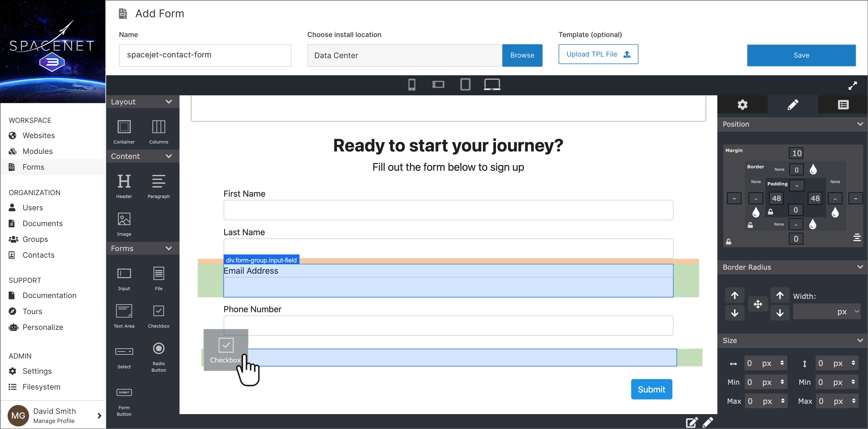Click the fullscreen expand arrows icon
868x429 pixels.
coord(852,86)
